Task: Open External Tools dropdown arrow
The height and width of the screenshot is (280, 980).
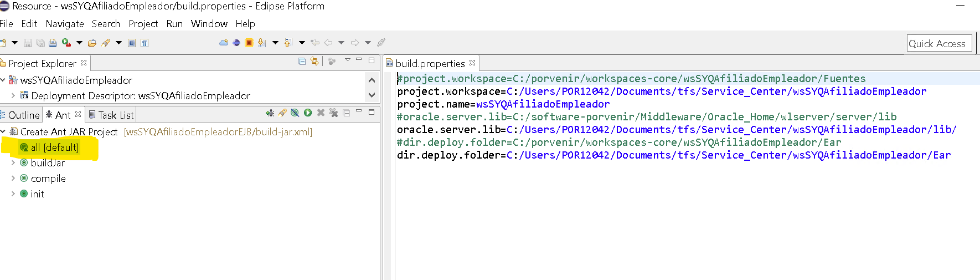Action: [x=79, y=43]
